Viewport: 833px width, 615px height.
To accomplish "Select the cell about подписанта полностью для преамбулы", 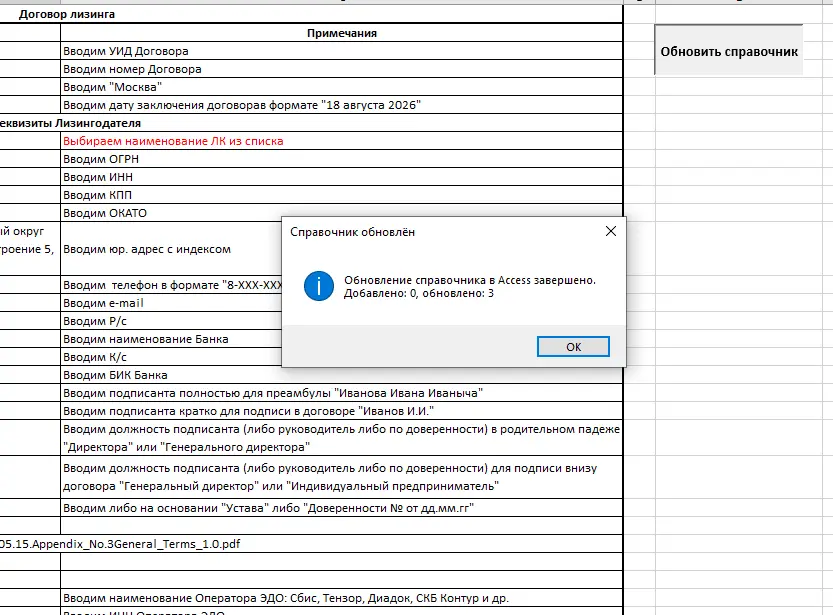I will click(342, 394).
